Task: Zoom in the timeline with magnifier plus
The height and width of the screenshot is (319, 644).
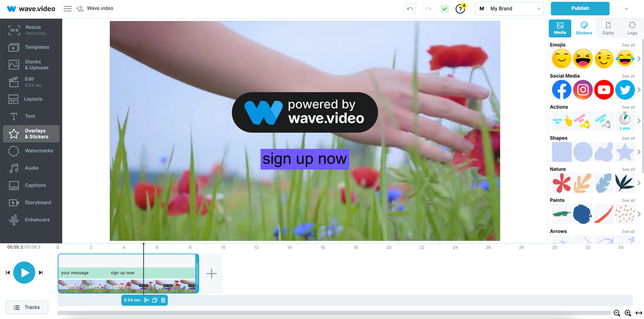Action: coord(627,313)
